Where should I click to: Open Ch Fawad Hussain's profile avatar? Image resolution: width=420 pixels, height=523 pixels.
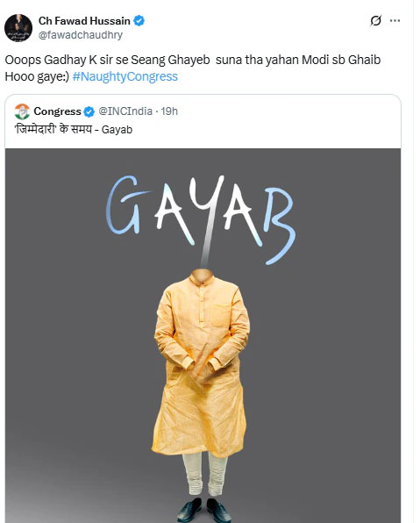pyautogui.click(x=18, y=28)
